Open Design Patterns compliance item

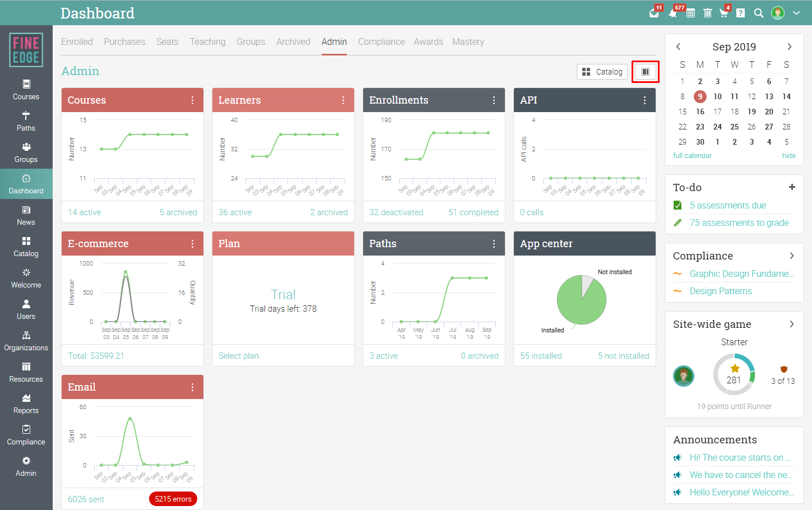pyautogui.click(x=721, y=291)
